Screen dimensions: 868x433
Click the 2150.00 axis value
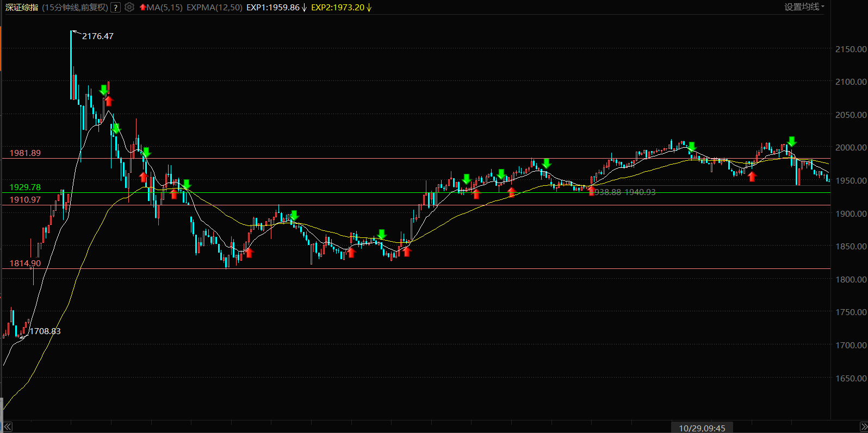(851, 49)
